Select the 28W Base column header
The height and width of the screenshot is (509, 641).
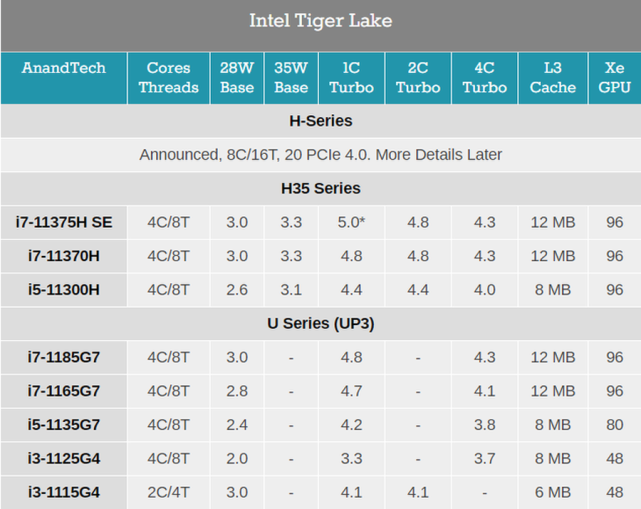coord(236,77)
